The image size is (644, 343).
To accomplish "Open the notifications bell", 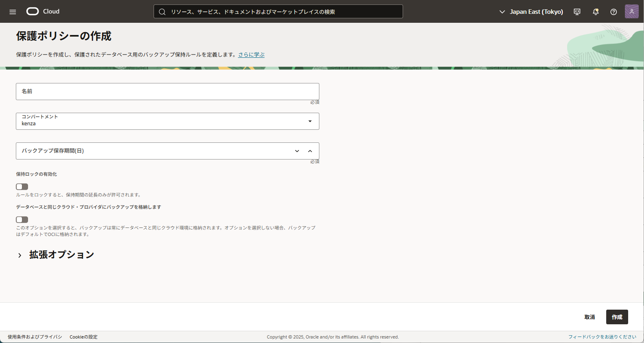I will click(x=596, y=12).
